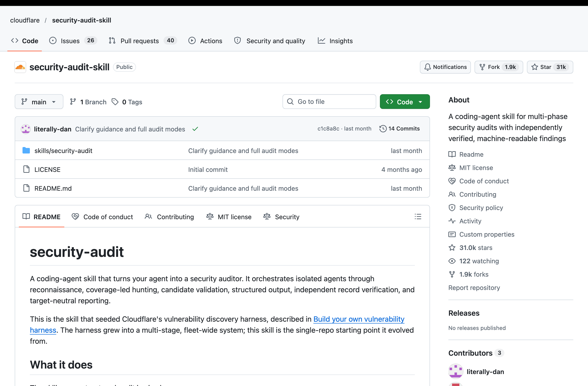This screenshot has width=588, height=386.
Task: Click the Readme link in About
Action: click(x=466, y=154)
